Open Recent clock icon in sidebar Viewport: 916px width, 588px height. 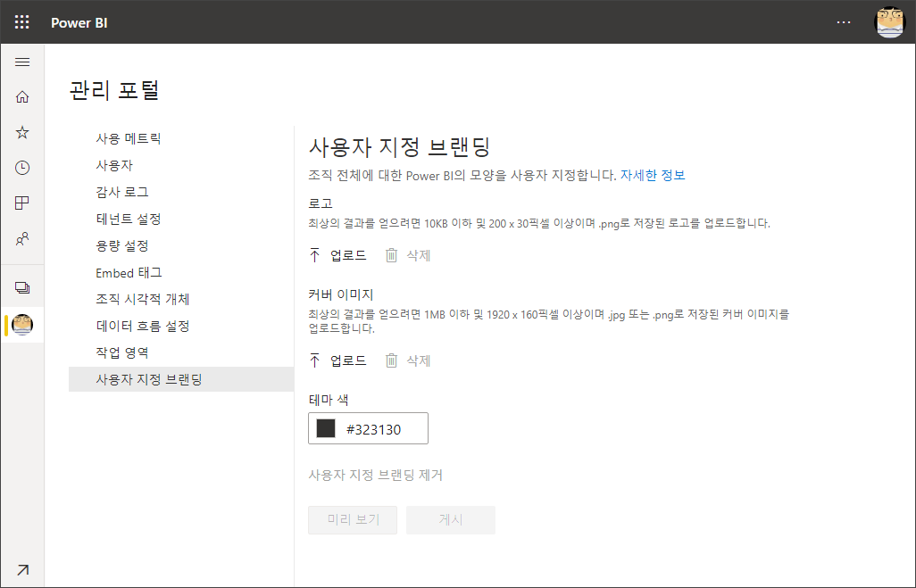[x=22, y=168]
